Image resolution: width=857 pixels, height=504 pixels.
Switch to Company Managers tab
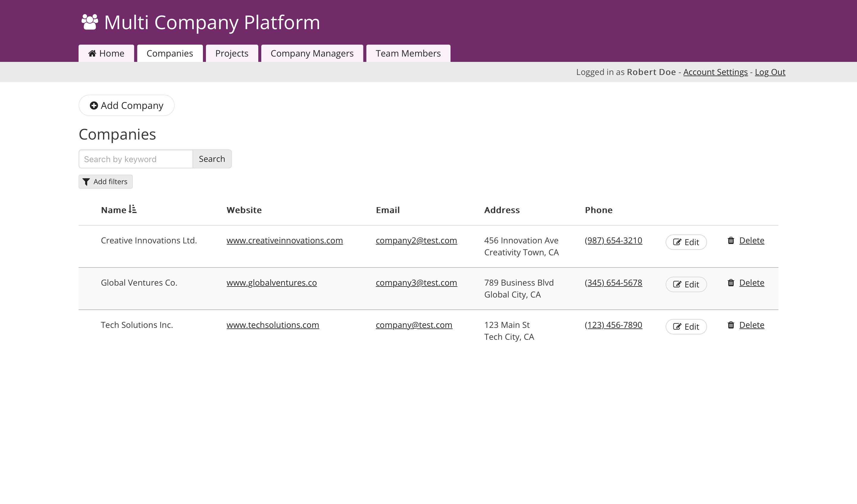(x=312, y=53)
